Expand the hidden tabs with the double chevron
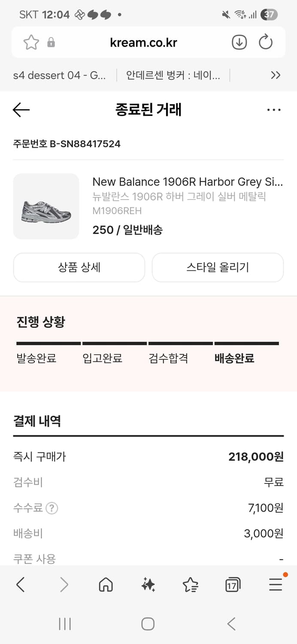The height and width of the screenshot is (644, 297). [276, 75]
